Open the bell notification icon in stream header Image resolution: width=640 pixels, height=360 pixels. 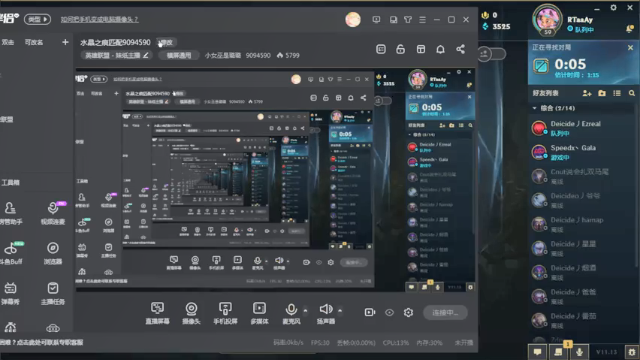(x=440, y=49)
